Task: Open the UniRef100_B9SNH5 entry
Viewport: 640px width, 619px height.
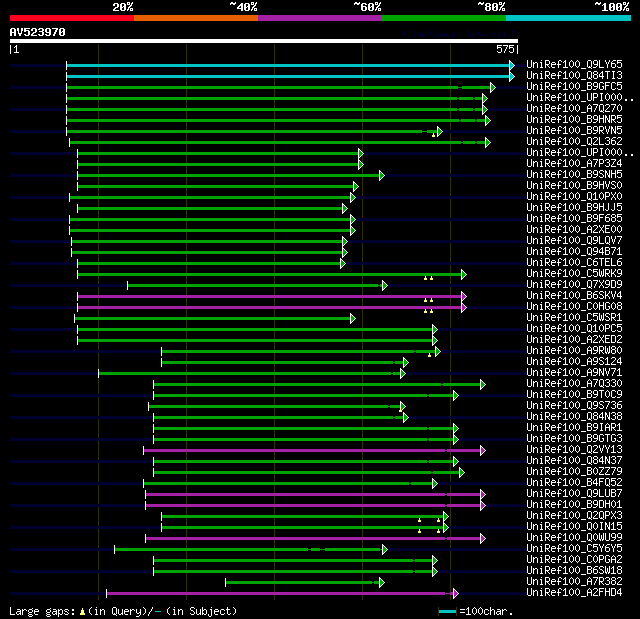Action: [574, 175]
